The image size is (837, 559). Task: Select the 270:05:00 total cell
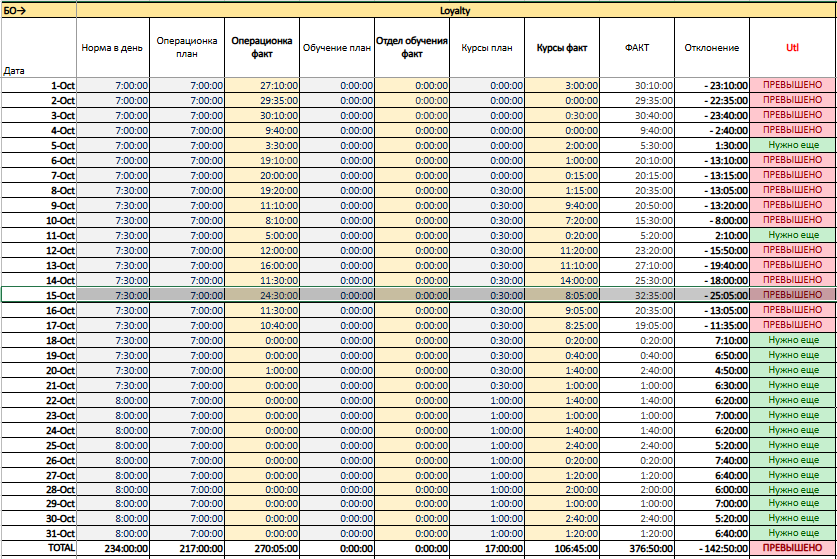[x=262, y=548]
